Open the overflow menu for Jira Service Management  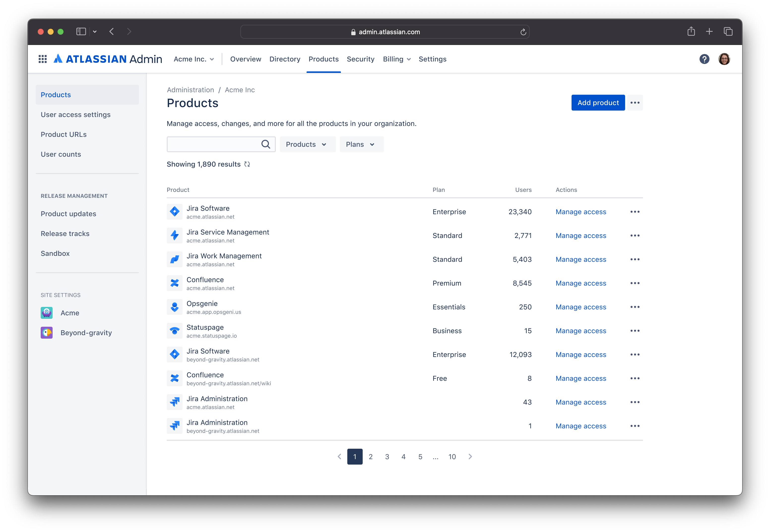635,235
